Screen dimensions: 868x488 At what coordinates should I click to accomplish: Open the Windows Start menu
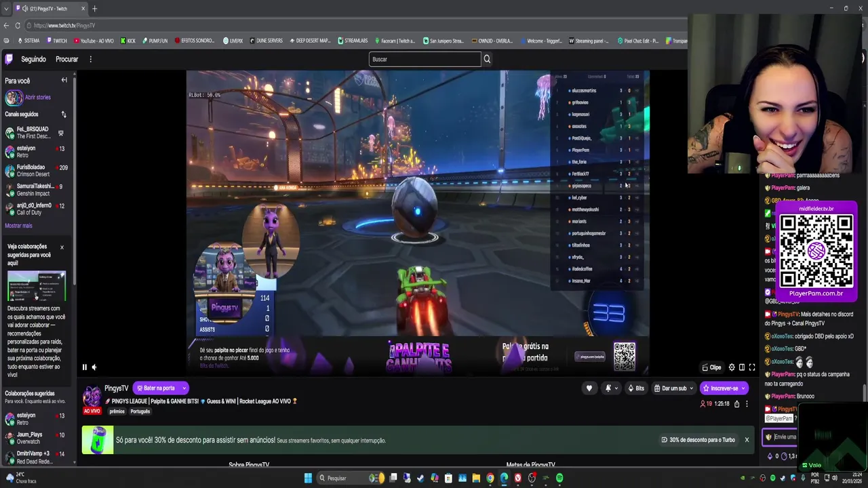(308, 479)
